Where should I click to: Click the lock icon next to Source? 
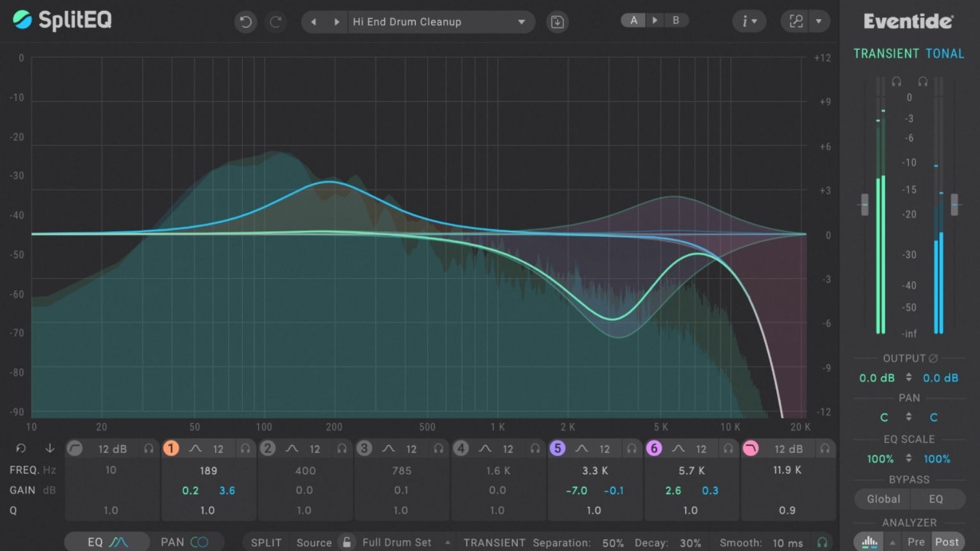click(x=347, y=541)
